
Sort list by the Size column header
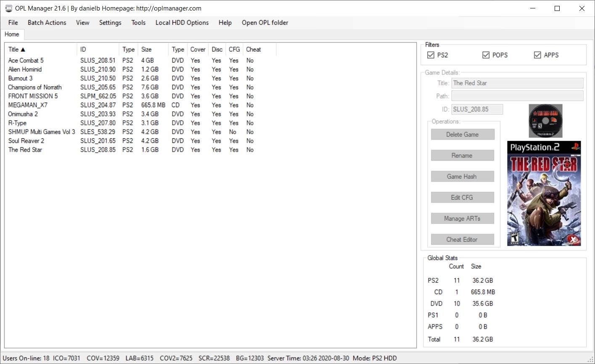153,50
